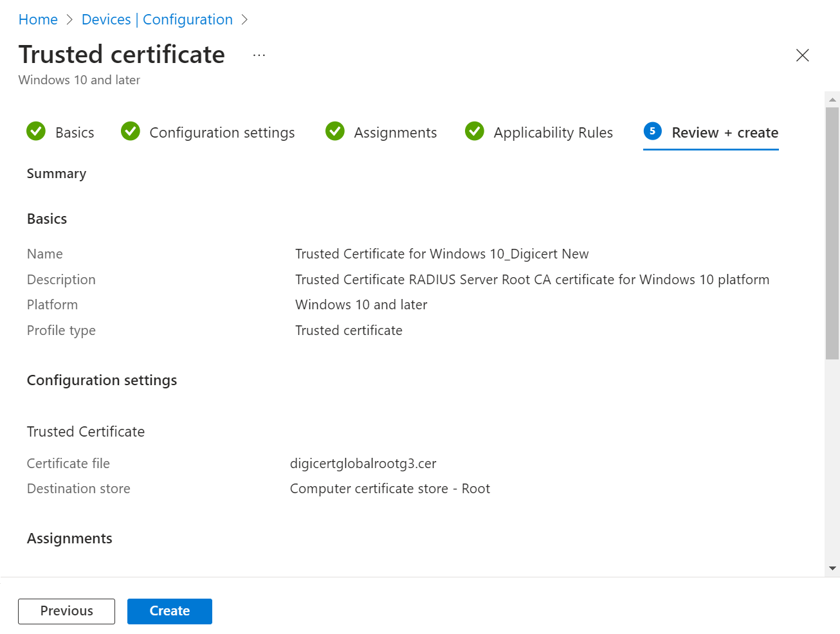Click Platform value 'Windows 10 and later'
840x634 pixels.
pyautogui.click(x=361, y=305)
